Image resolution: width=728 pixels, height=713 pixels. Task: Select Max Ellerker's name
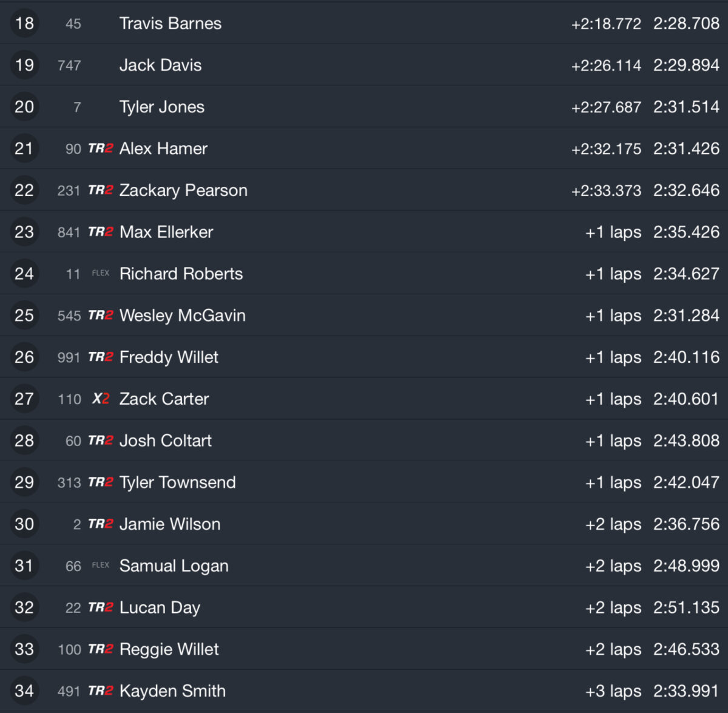pos(166,232)
